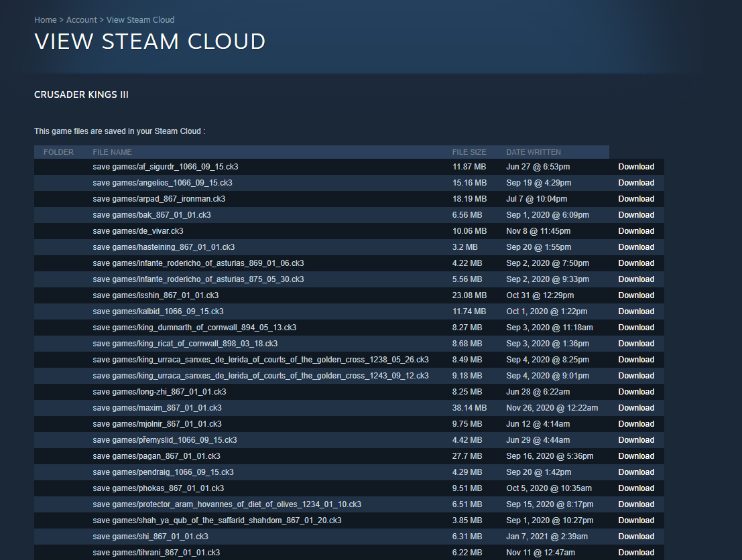
Task: Download protector_aram_hovannes save
Action: (x=636, y=504)
